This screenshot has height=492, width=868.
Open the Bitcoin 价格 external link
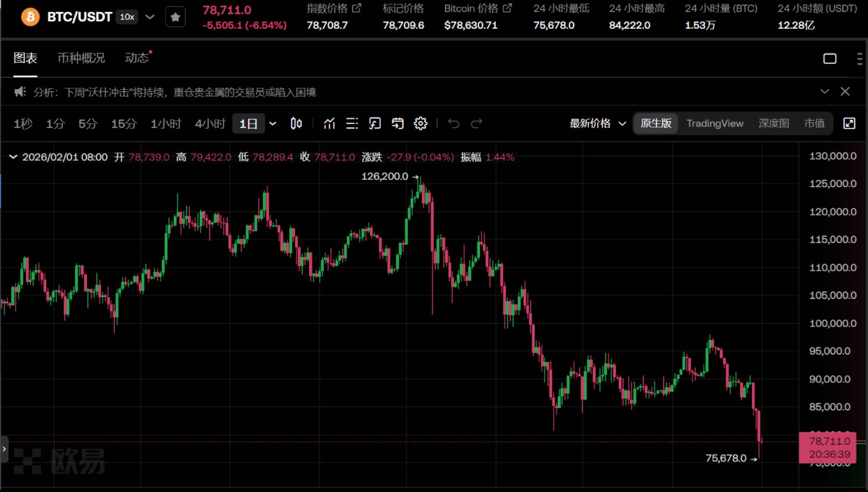(507, 8)
